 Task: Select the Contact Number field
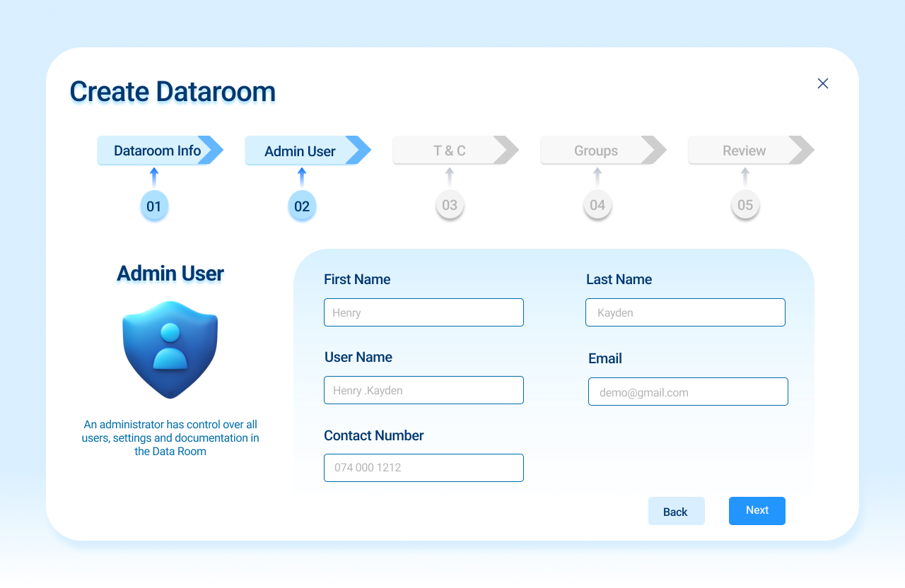[x=424, y=468]
